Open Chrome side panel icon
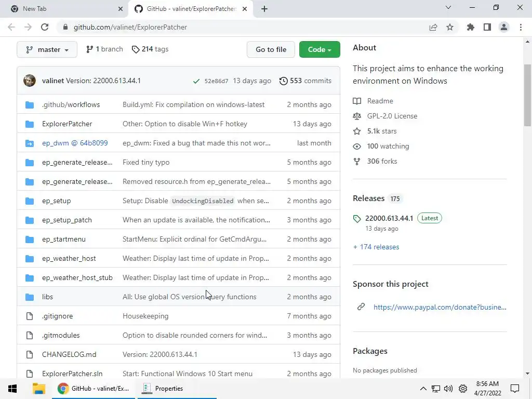The image size is (532, 399). coord(487,27)
